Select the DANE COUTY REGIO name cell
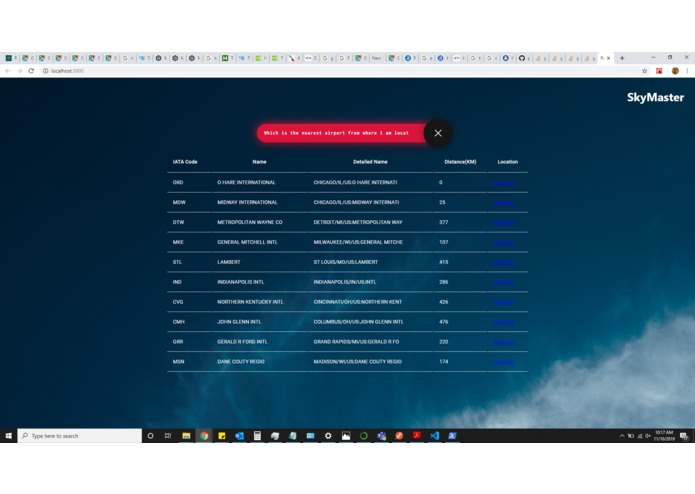695x494 pixels. [x=241, y=362]
